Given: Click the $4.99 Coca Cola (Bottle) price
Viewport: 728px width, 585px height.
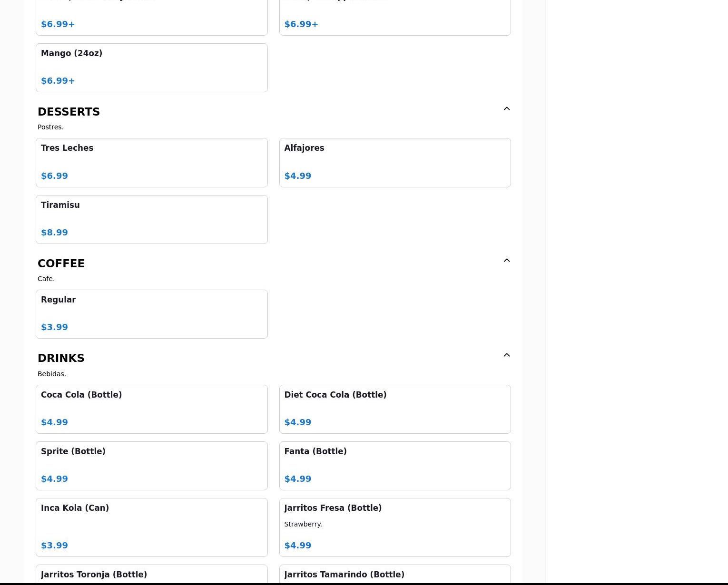Looking at the screenshot, I should (54, 422).
